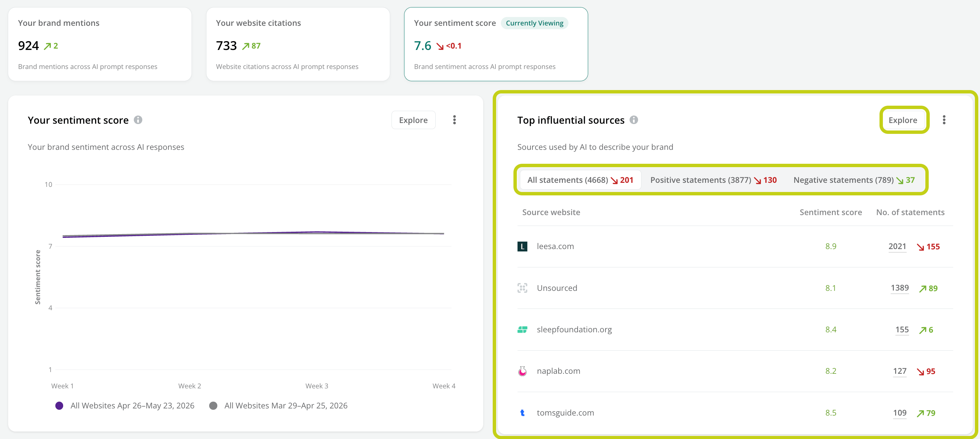This screenshot has width=980, height=439.
Task: Open the naplab.com source link
Action: pos(558,371)
